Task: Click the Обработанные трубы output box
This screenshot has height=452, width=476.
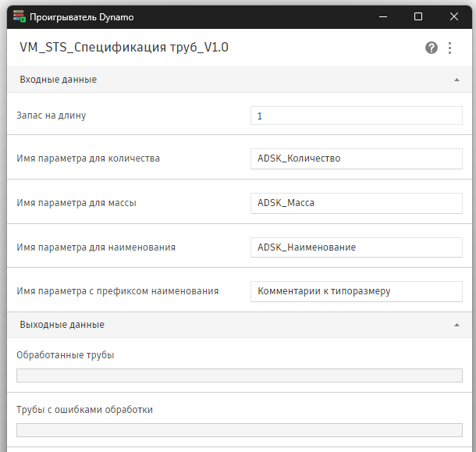Action: pos(240,375)
